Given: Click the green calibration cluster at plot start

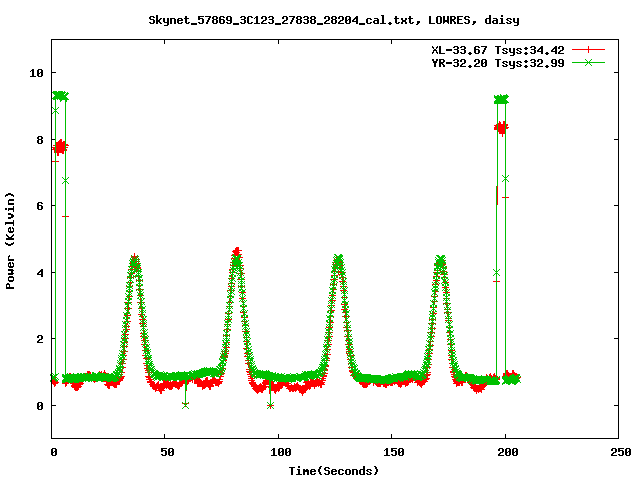Looking at the screenshot, I should (60, 96).
